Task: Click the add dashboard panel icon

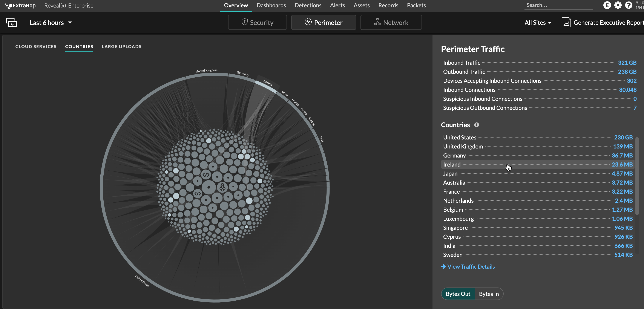Action: [x=12, y=23]
